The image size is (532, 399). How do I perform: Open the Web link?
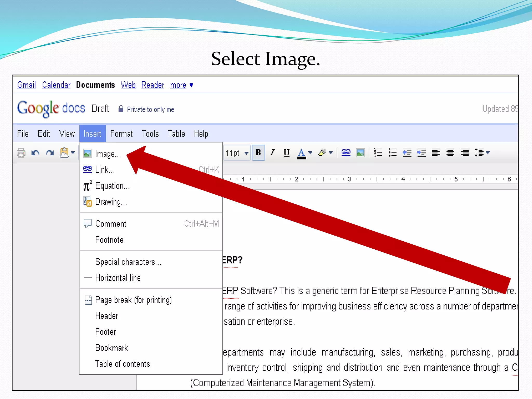point(128,85)
